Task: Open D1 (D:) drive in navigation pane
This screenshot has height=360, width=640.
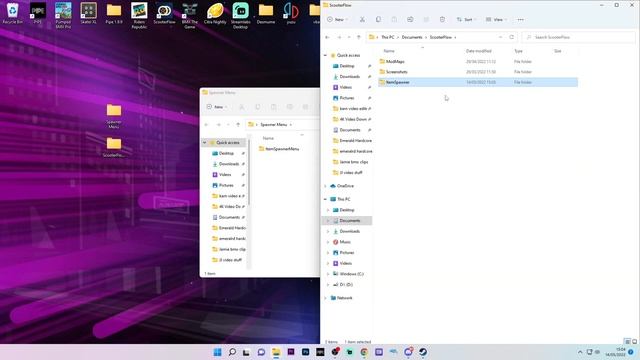Action: pos(346,284)
